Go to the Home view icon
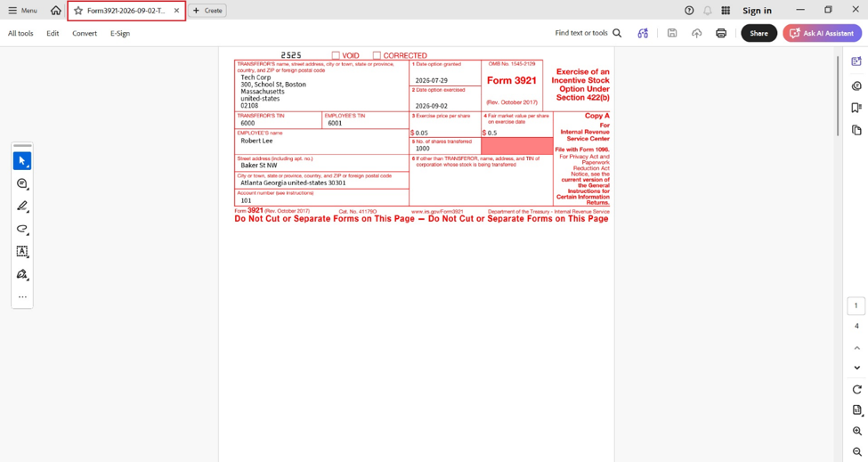The image size is (868, 462). pyautogui.click(x=56, y=11)
